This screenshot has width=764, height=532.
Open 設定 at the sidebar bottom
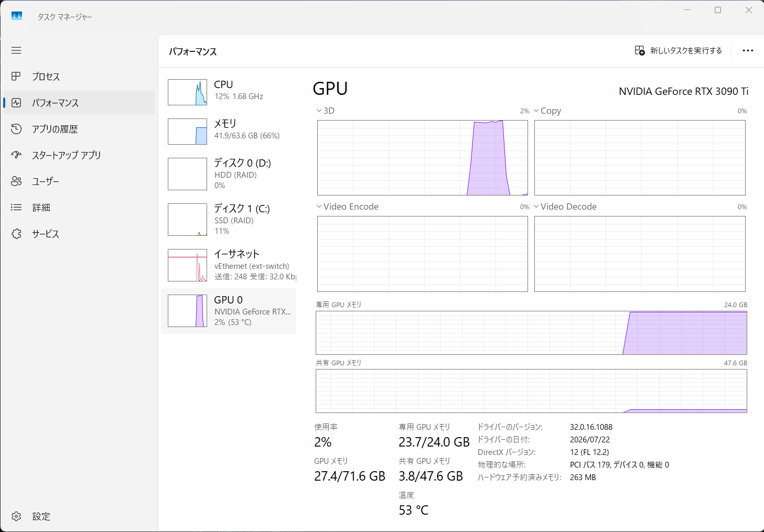tap(79, 516)
